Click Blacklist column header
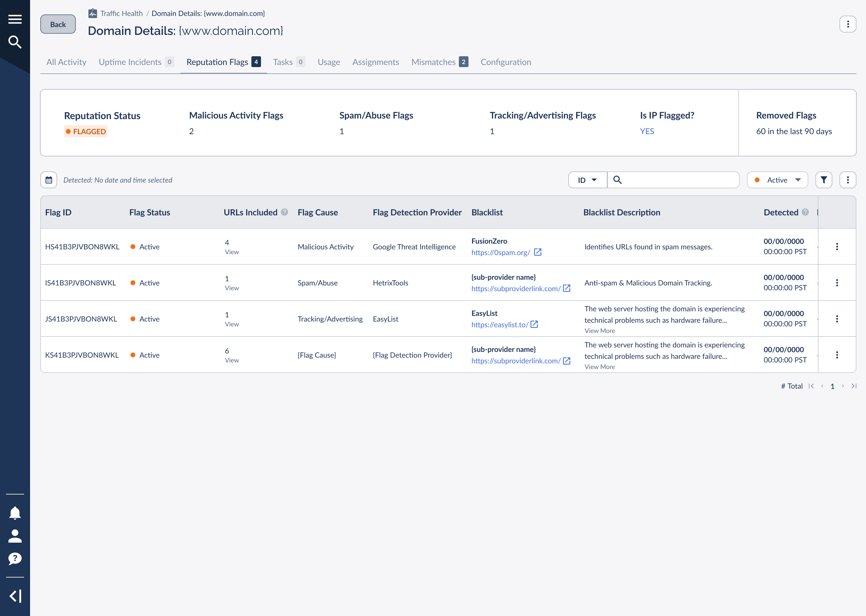866x616 pixels. pos(487,212)
